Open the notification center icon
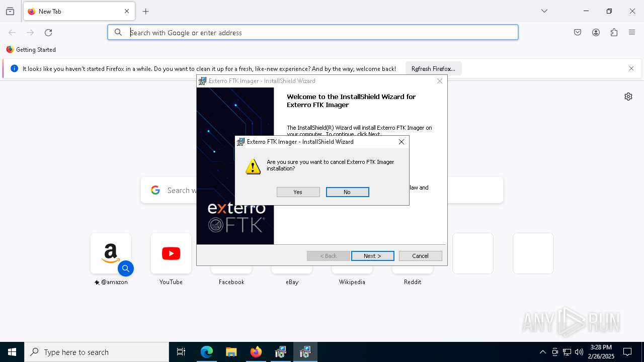Screen dimensions: 644x362 point(627,352)
